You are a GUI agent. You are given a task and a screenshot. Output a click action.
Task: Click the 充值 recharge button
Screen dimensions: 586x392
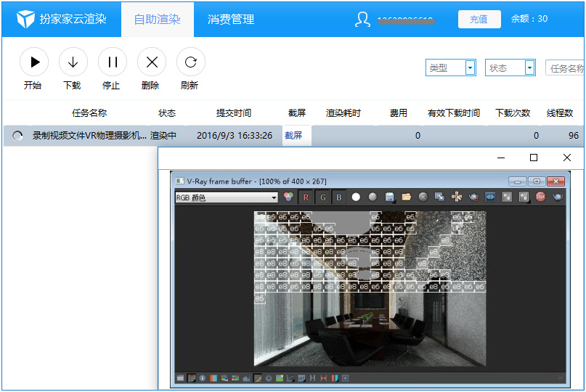coord(479,20)
